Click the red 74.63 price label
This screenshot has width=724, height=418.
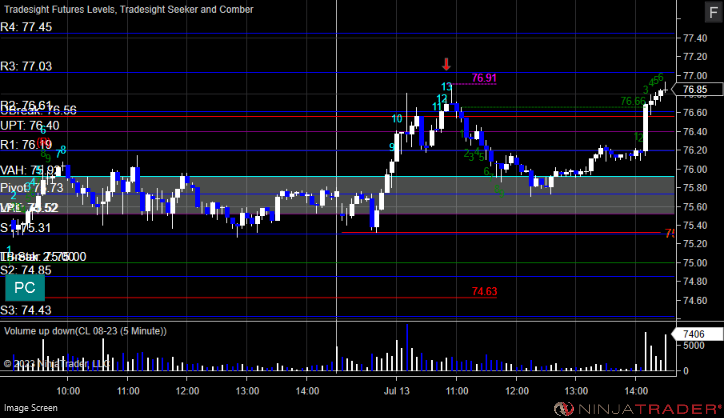pyautogui.click(x=484, y=291)
